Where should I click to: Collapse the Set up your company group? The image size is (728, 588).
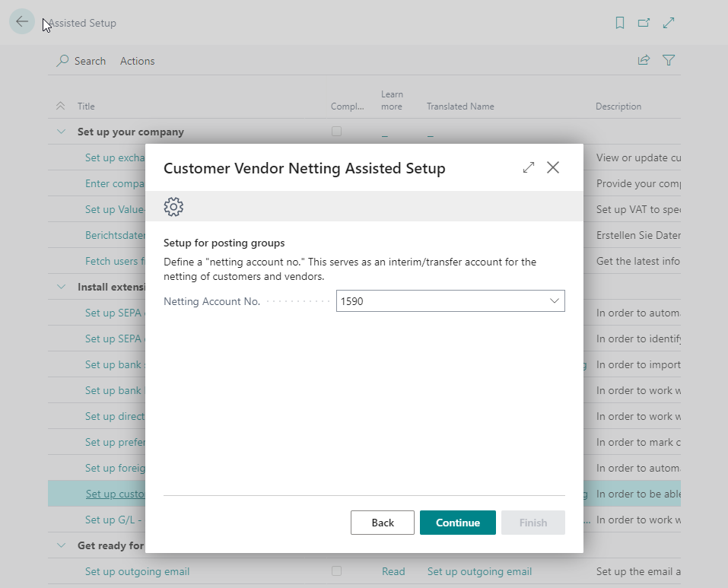[x=60, y=131]
